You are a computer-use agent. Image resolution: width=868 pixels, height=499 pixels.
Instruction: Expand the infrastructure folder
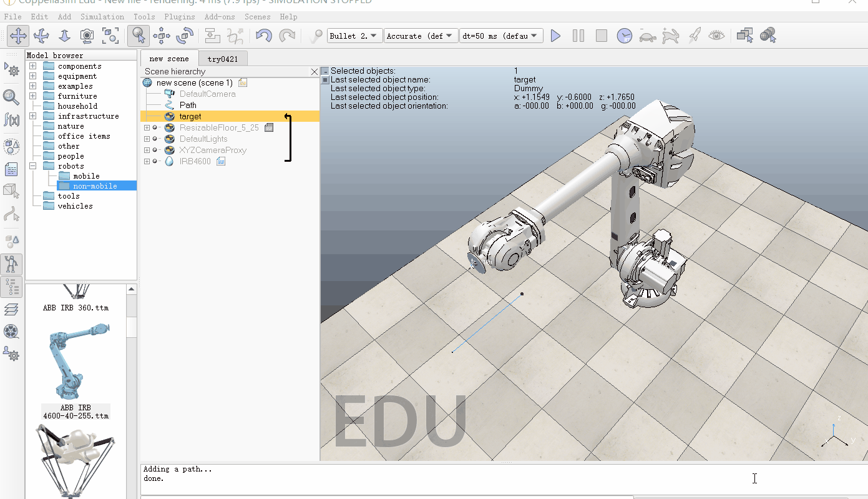coord(32,116)
